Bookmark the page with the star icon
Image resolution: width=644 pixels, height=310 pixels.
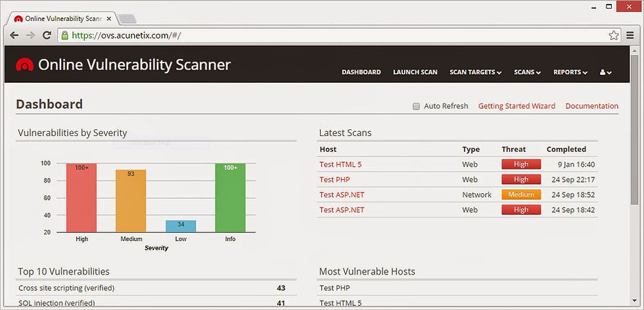click(x=614, y=35)
